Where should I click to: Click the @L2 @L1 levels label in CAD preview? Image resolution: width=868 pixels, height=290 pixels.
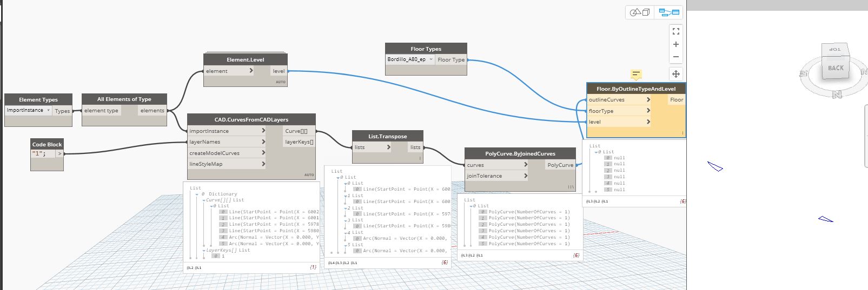[x=194, y=267]
